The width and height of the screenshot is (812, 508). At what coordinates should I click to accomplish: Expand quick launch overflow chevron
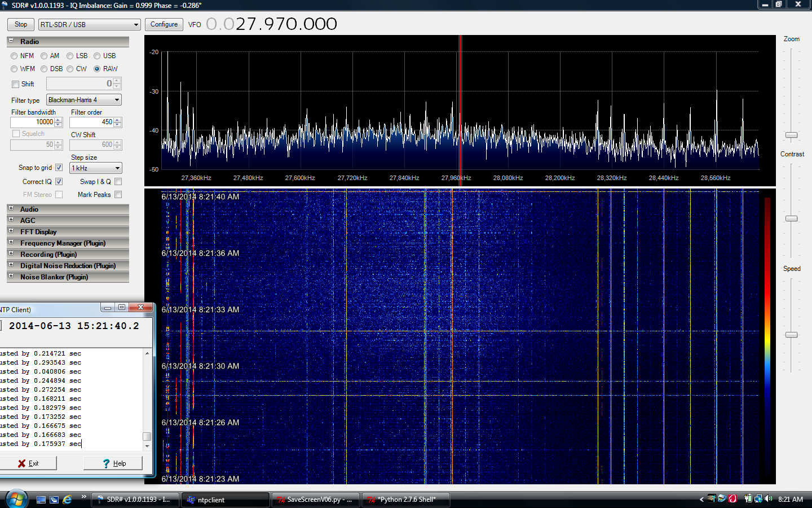click(83, 497)
